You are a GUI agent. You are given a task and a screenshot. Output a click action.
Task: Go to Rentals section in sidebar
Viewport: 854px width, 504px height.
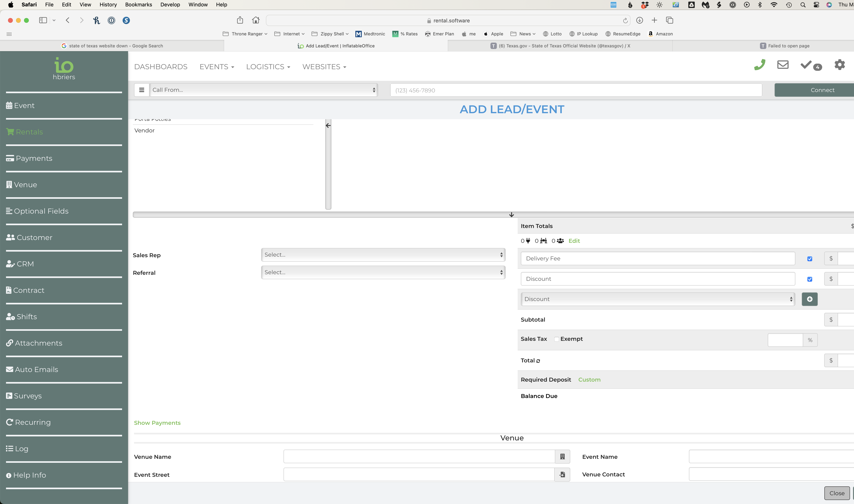[24, 132]
